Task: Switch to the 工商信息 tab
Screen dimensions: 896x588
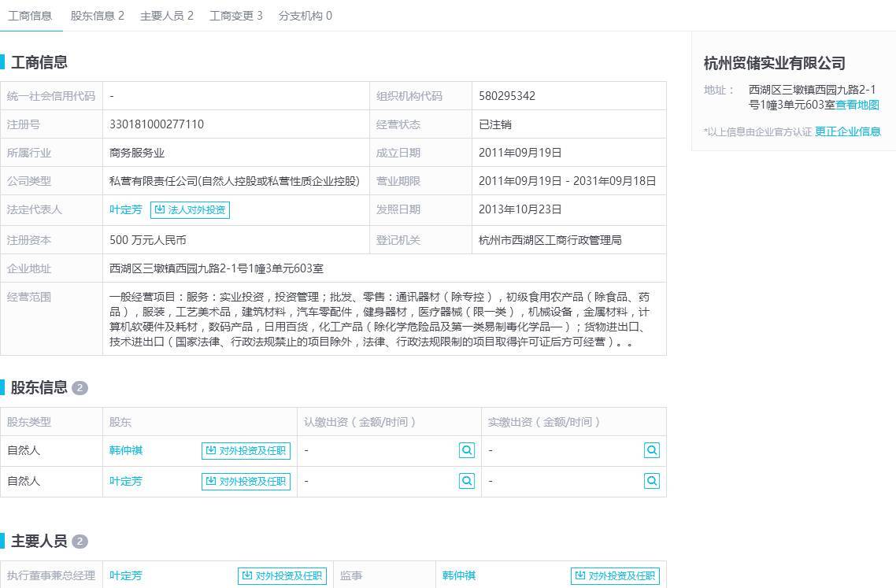Action: (x=30, y=16)
